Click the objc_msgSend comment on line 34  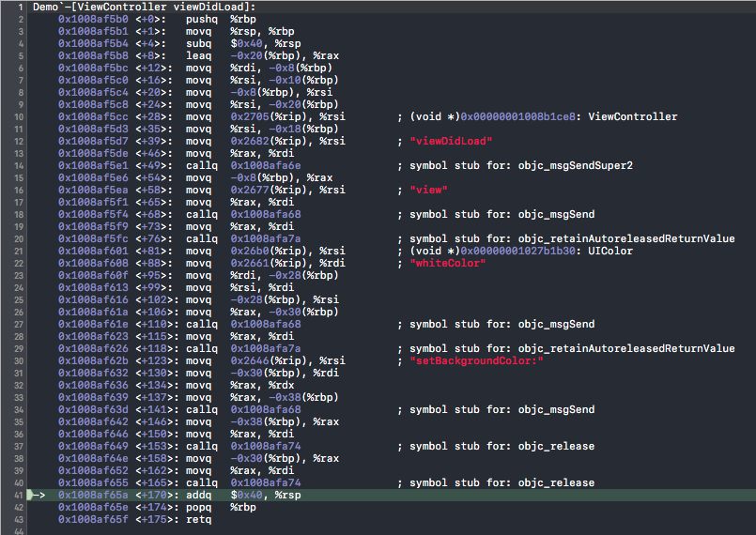click(501, 409)
